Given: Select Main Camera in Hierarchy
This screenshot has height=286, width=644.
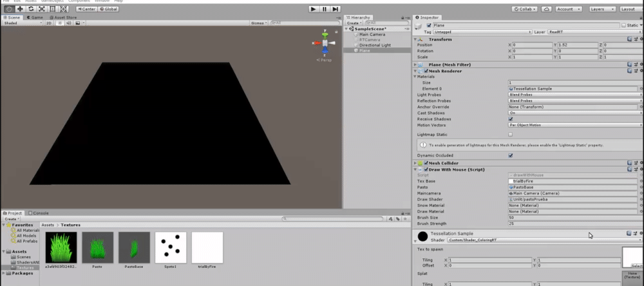Looking at the screenshot, I should tap(372, 35).
